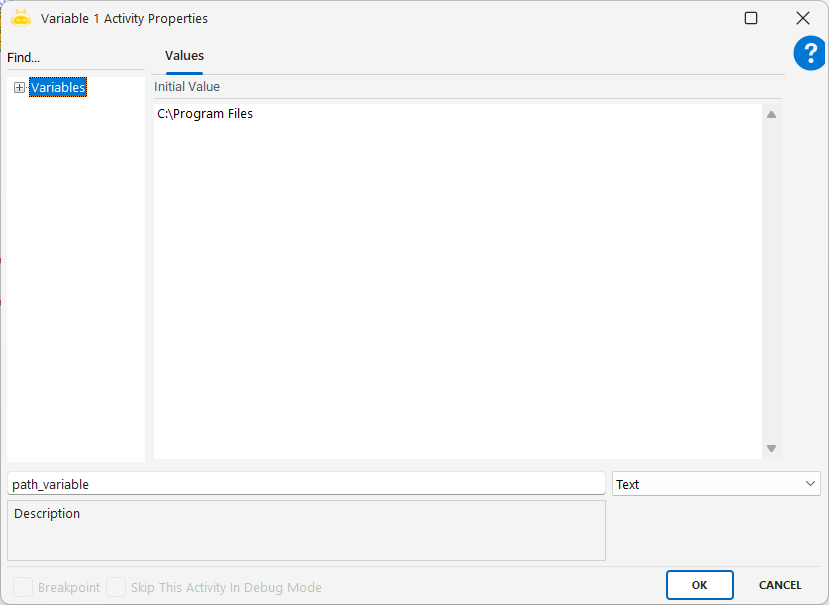The width and height of the screenshot is (829, 605).
Task: Select the Variables item in the tree
Action: pos(58,88)
